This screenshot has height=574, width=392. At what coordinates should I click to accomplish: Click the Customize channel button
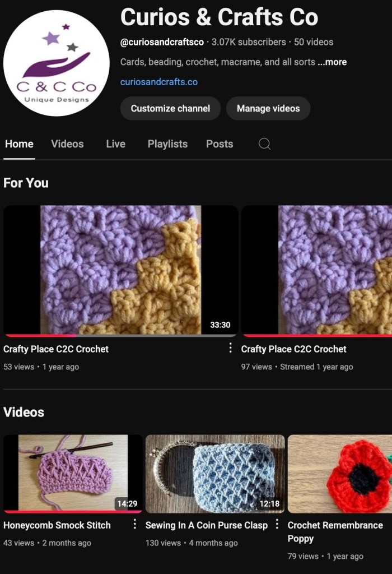point(170,108)
